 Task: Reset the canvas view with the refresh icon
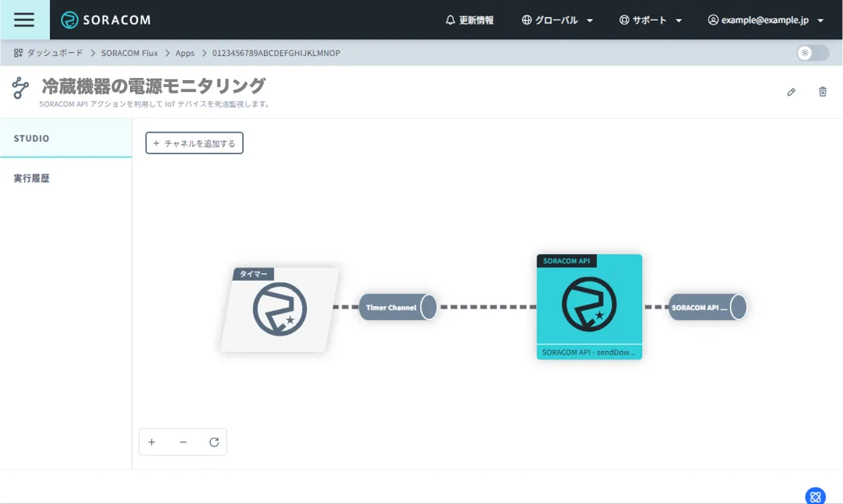[214, 442]
